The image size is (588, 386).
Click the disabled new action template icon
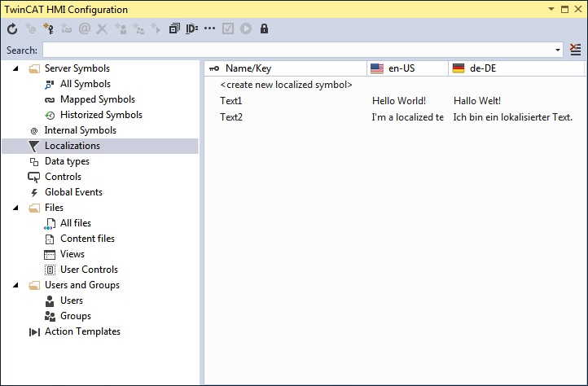pos(156,29)
